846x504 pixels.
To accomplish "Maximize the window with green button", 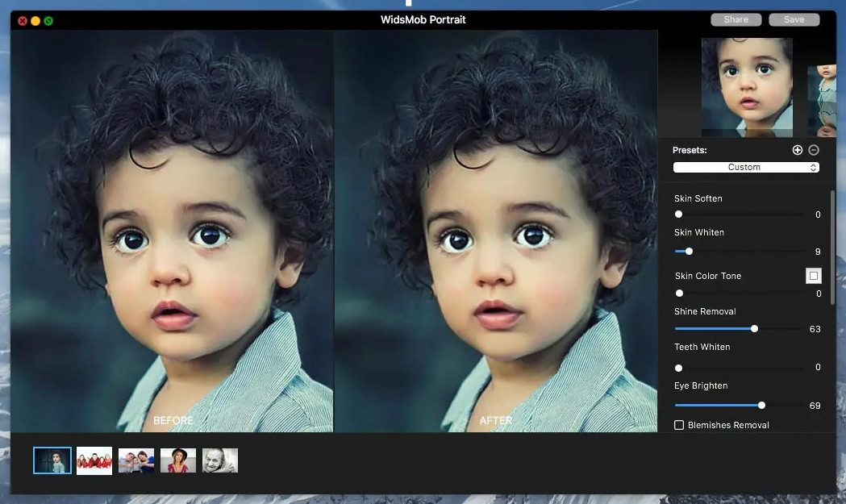I will (48, 21).
